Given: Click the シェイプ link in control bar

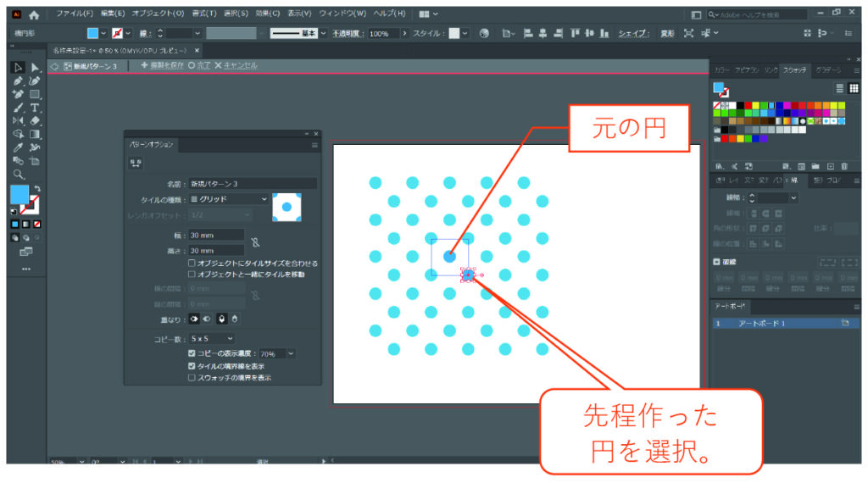Looking at the screenshot, I should tap(633, 34).
